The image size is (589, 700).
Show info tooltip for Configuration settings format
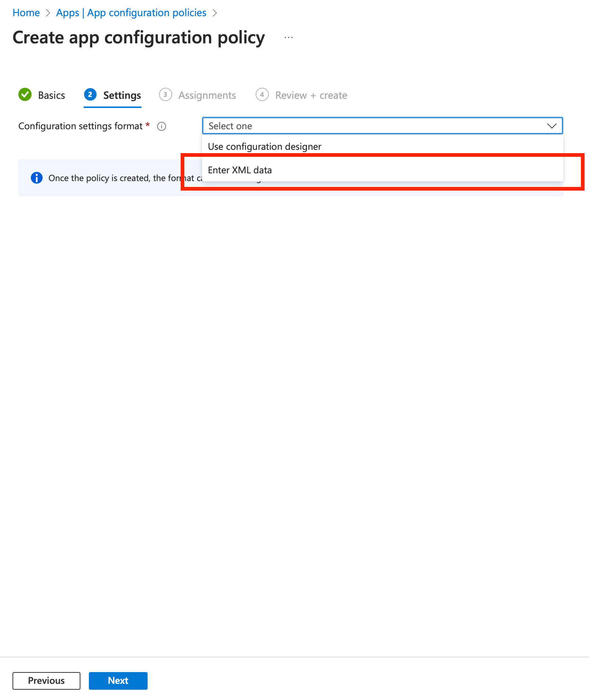pyautogui.click(x=162, y=126)
